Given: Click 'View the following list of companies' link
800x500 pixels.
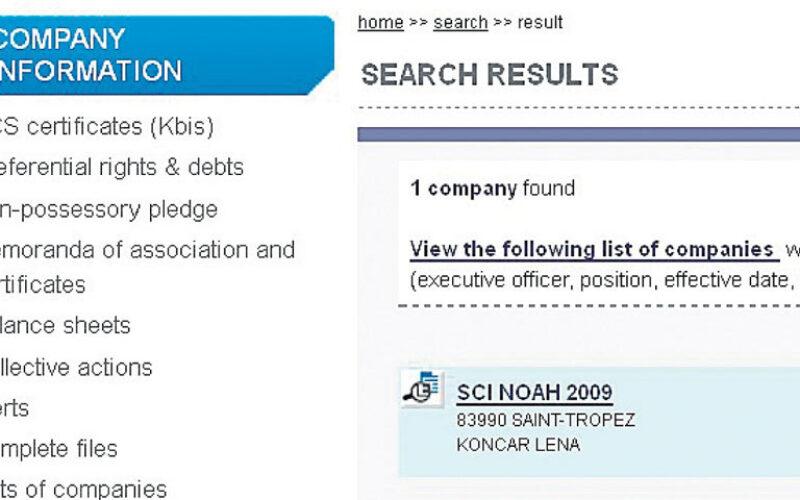Looking at the screenshot, I should (593, 249).
